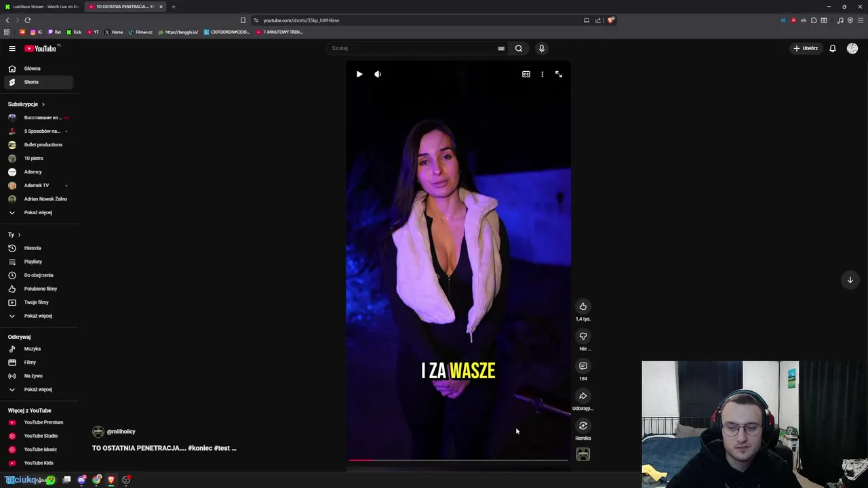Open Twoje filmy
This screenshot has height=488, width=868.
click(x=39, y=302)
